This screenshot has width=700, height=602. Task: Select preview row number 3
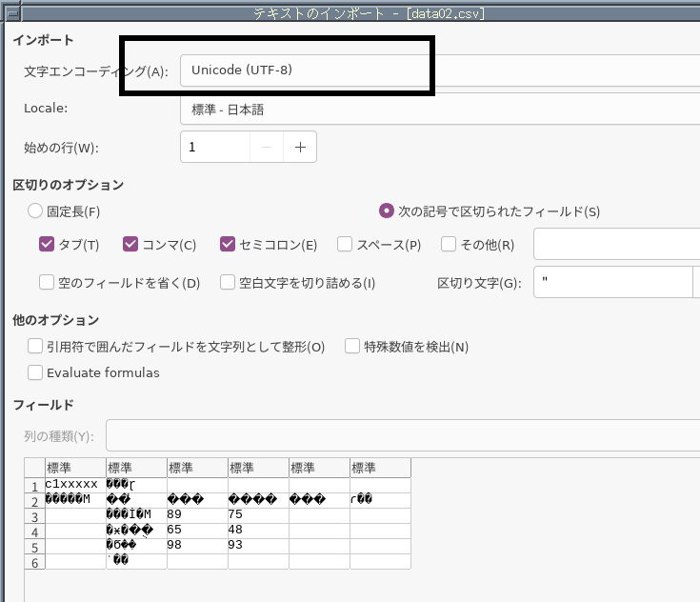(x=35, y=516)
